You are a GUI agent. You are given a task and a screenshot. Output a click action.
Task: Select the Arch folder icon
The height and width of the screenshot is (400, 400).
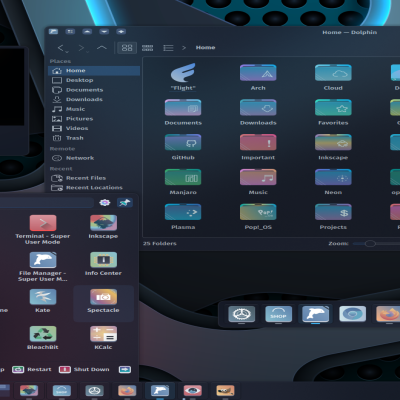(x=258, y=77)
